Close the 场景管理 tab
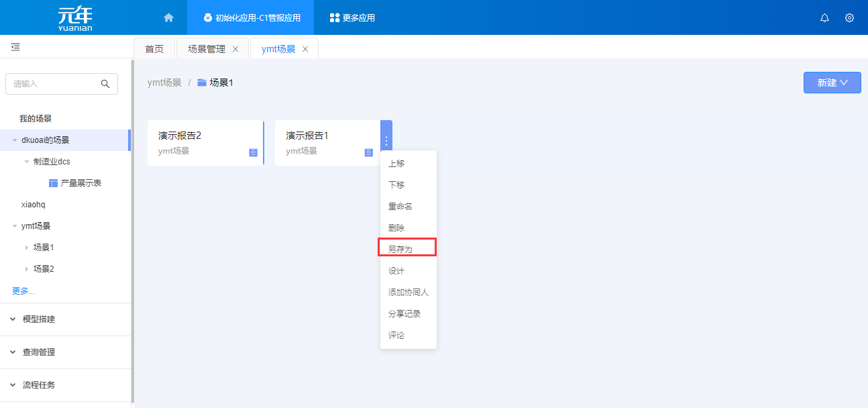 pos(235,49)
